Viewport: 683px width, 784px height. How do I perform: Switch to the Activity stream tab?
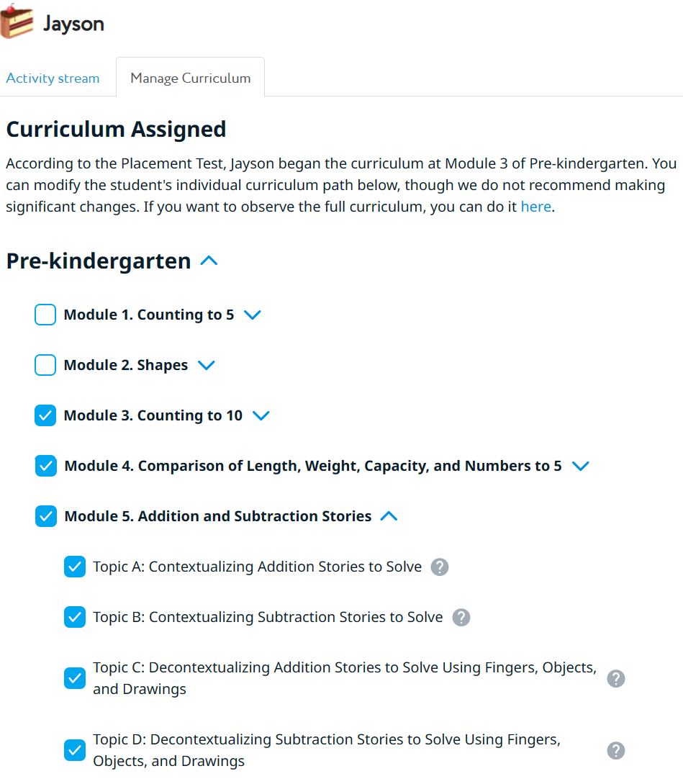click(53, 78)
